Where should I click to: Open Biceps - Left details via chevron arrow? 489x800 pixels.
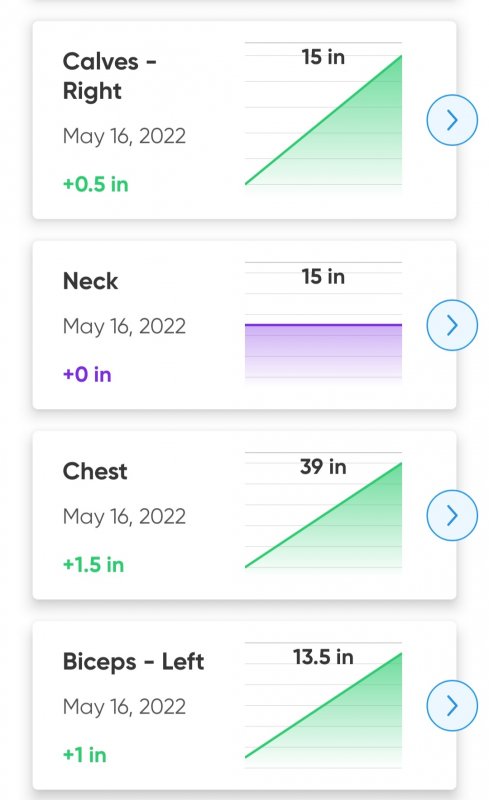click(452, 706)
